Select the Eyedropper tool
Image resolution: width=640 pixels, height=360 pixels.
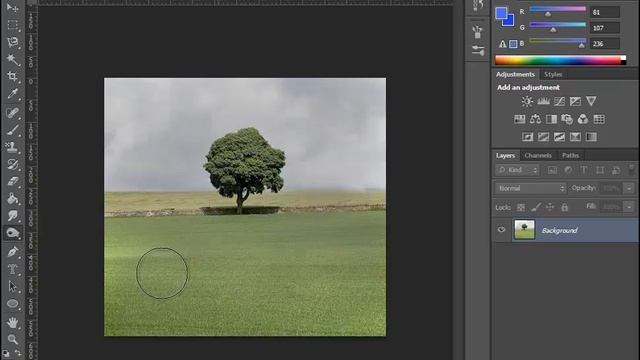click(12, 94)
